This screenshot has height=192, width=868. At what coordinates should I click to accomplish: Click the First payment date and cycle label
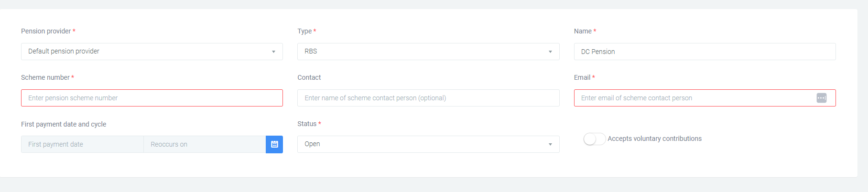(x=64, y=124)
